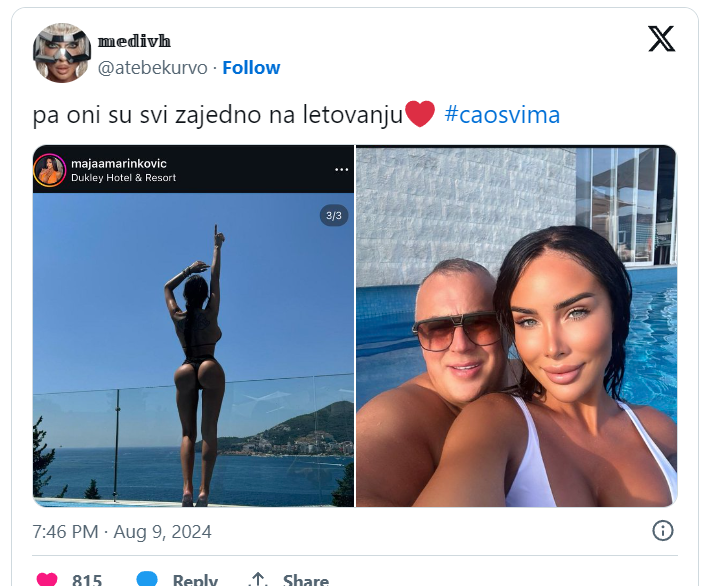
Task: Click the Share label
Action: [306, 580]
